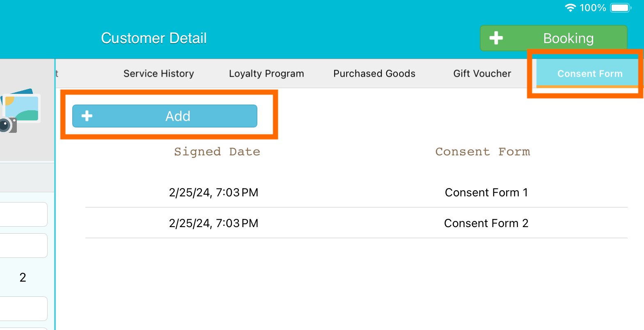Open the Consent Form 2 entry
Viewport: 644px width, 330px height.
pos(486,223)
